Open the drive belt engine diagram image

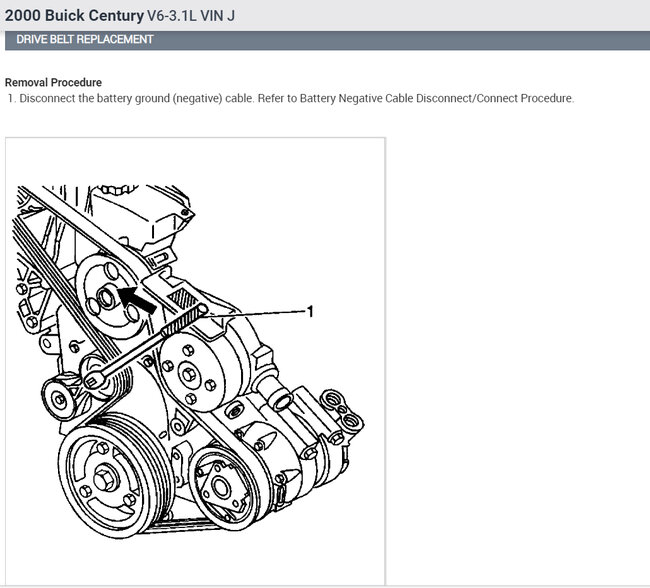(195, 362)
